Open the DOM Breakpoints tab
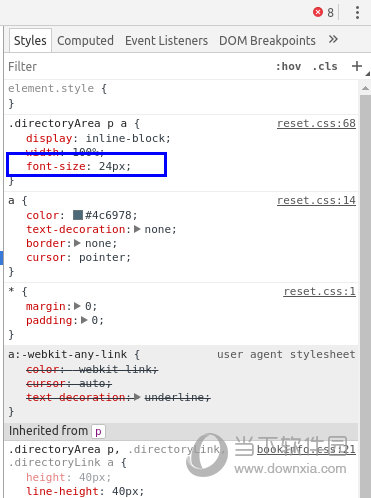This screenshot has width=371, height=498. tap(267, 41)
